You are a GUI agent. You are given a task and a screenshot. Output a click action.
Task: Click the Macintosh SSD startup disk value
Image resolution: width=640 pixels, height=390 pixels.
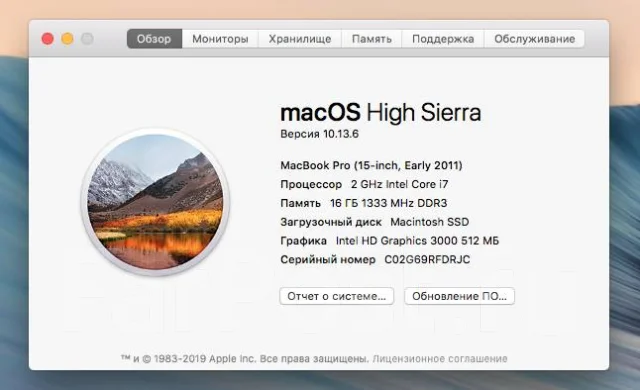click(x=430, y=222)
